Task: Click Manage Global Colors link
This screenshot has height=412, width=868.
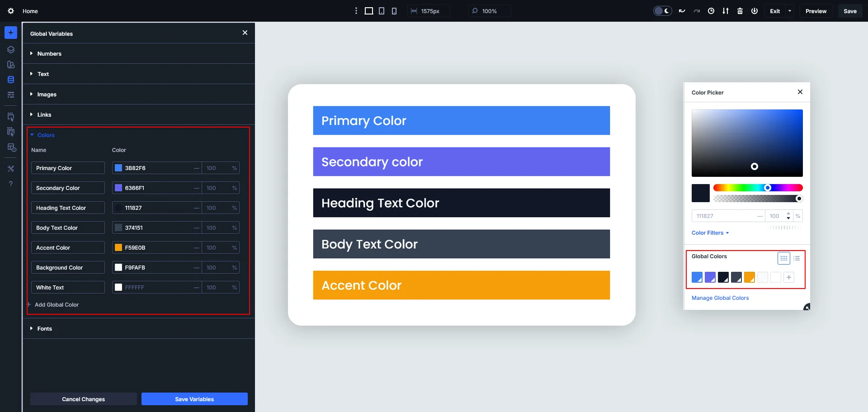Action: coord(720,298)
